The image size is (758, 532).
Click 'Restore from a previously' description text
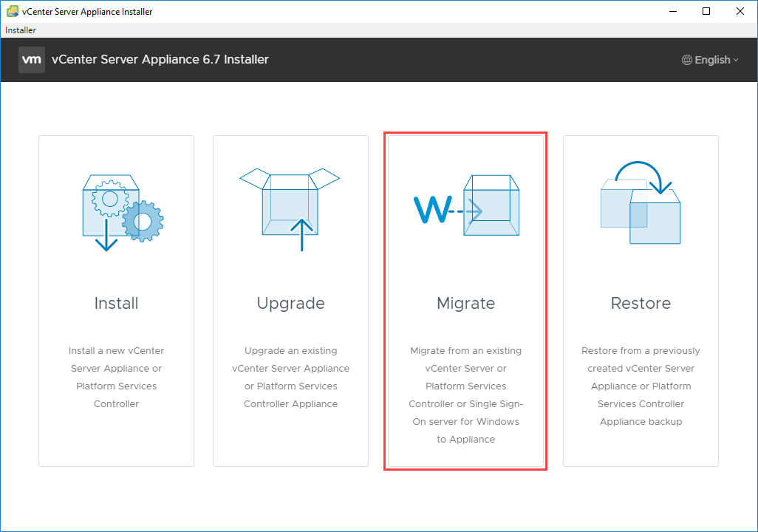pyautogui.click(x=641, y=351)
